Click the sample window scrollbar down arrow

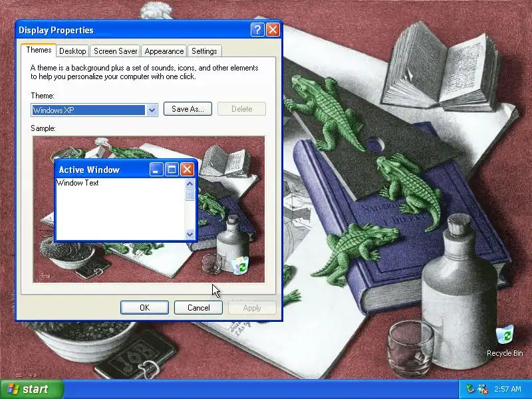tap(190, 234)
